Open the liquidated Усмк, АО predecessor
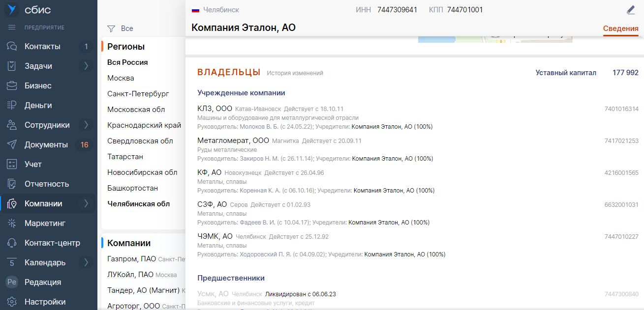This screenshot has width=644, height=310. click(213, 294)
